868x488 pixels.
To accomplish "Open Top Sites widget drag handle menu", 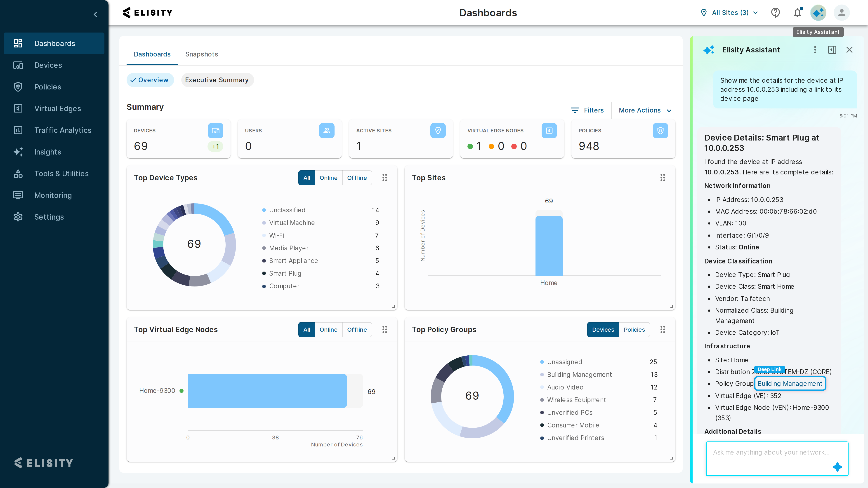I will coord(663,178).
